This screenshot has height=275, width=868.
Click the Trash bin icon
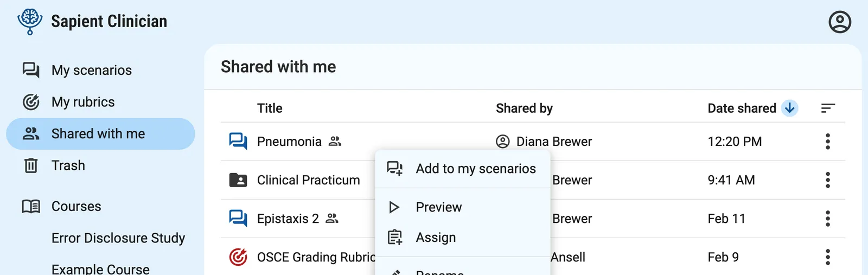pyautogui.click(x=31, y=165)
